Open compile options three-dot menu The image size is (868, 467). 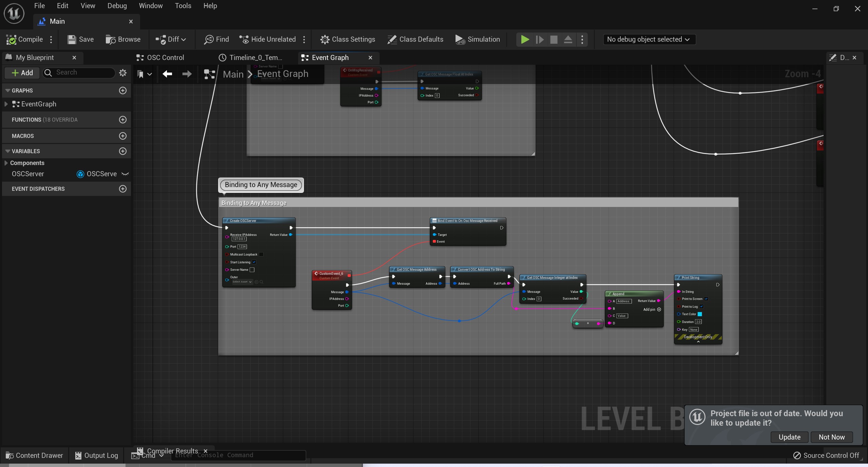pyautogui.click(x=51, y=39)
